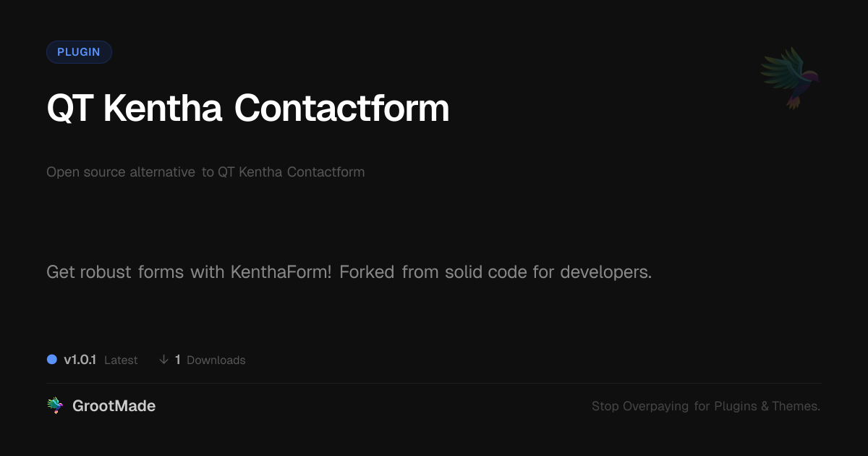868x456 pixels.
Task: Click the Downloads label text
Action: [x=216, y=360]
